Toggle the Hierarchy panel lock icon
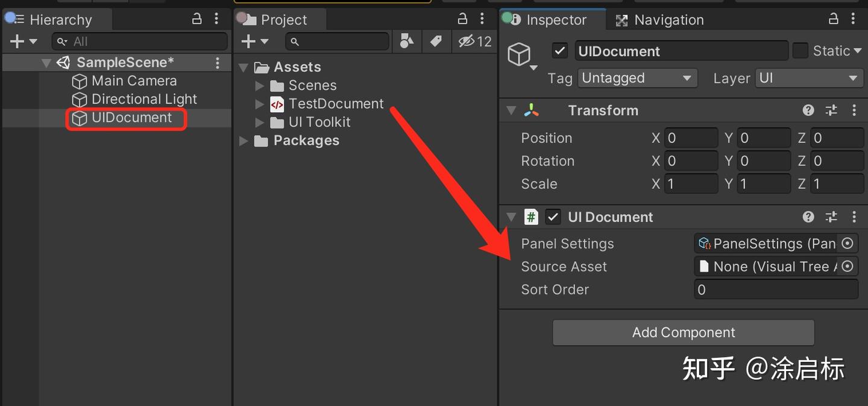 coord(197,19)
